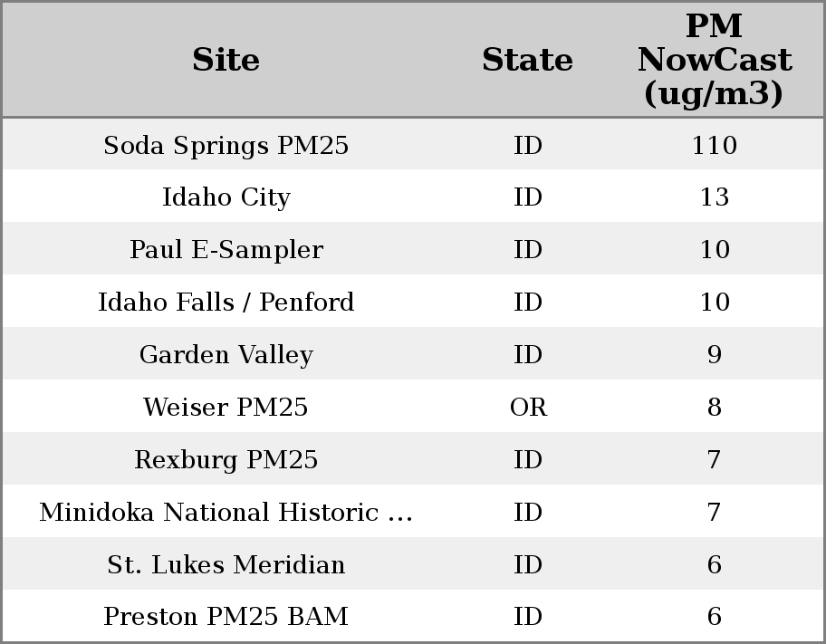Select the Soda Springs PM25 site name
The image size is (826, 644).
coord(226,145)
